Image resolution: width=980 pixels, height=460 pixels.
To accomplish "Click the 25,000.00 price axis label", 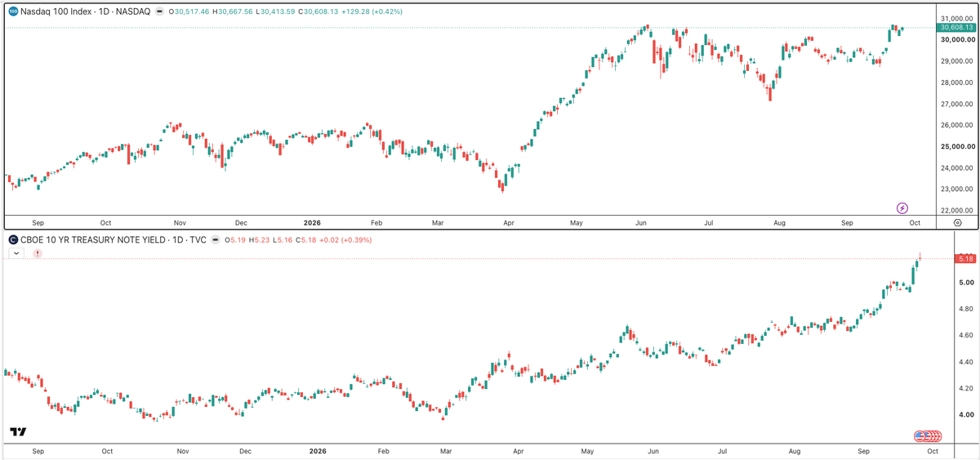I will coord(957,147).
